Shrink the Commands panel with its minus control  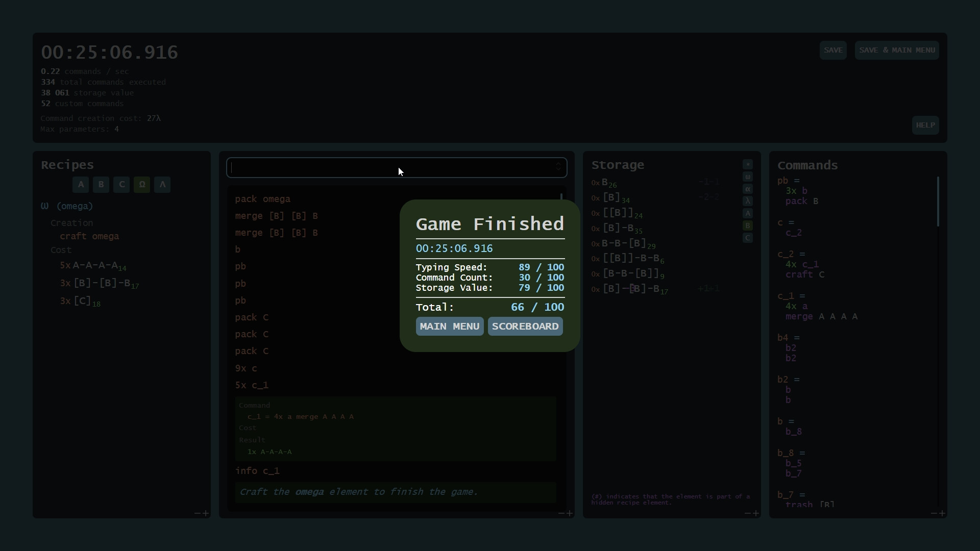pyautogui.click(x=934, y=513)
